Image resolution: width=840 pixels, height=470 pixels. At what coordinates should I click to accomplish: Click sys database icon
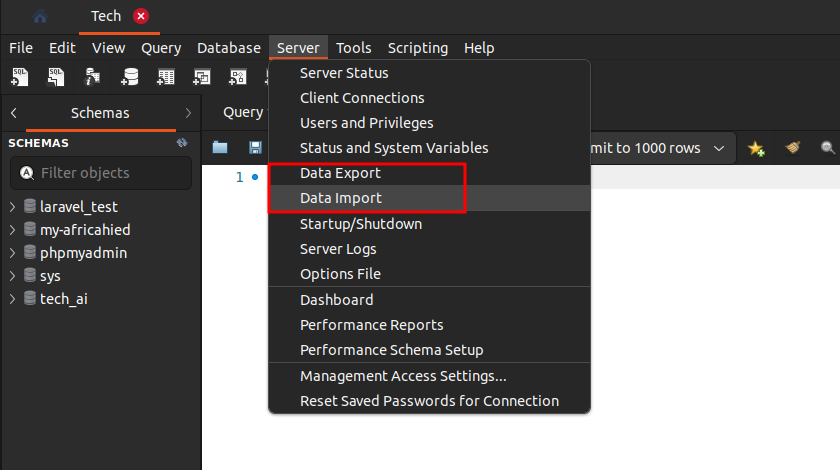pos(30,275)
